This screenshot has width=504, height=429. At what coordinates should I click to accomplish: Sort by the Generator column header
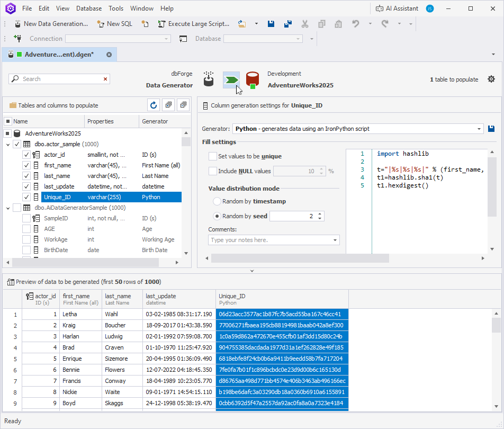point(160,121)
